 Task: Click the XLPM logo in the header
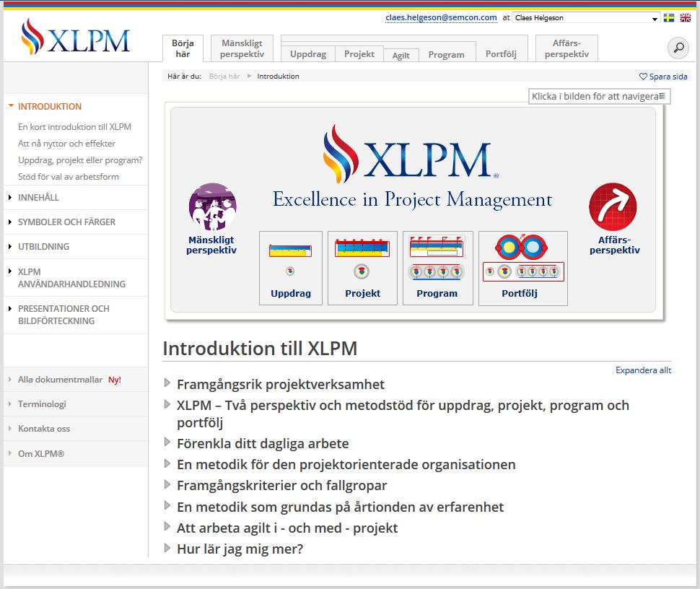[76, 37]
